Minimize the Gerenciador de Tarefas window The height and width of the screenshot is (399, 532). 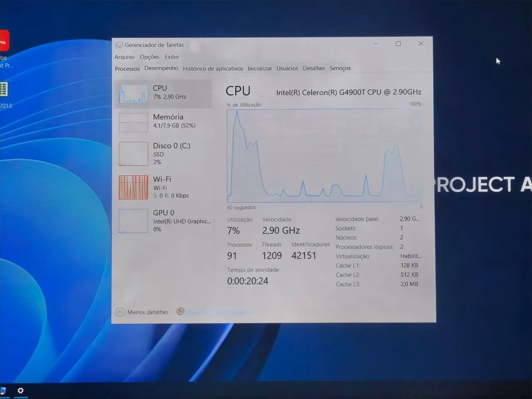[x=376, y=44]
